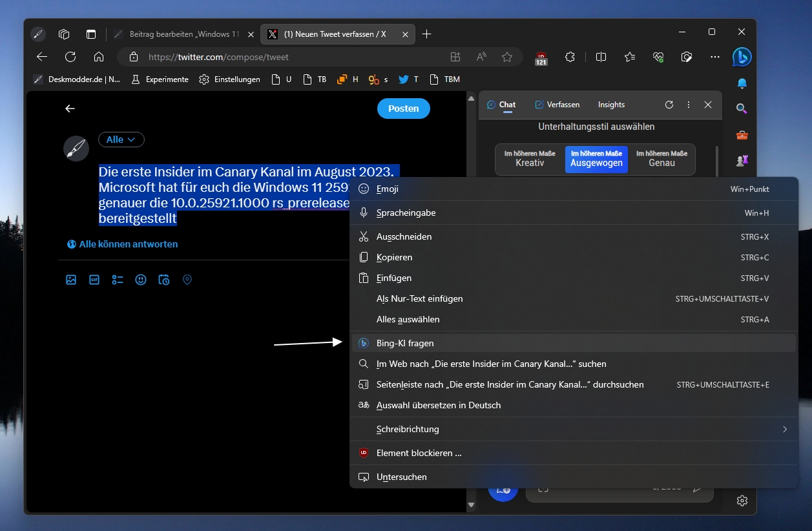This screenshot has height=531, width=812.
Task: Open Deskmodder.de bookmark
Action: pyautogui.click(x=77, y=79)
